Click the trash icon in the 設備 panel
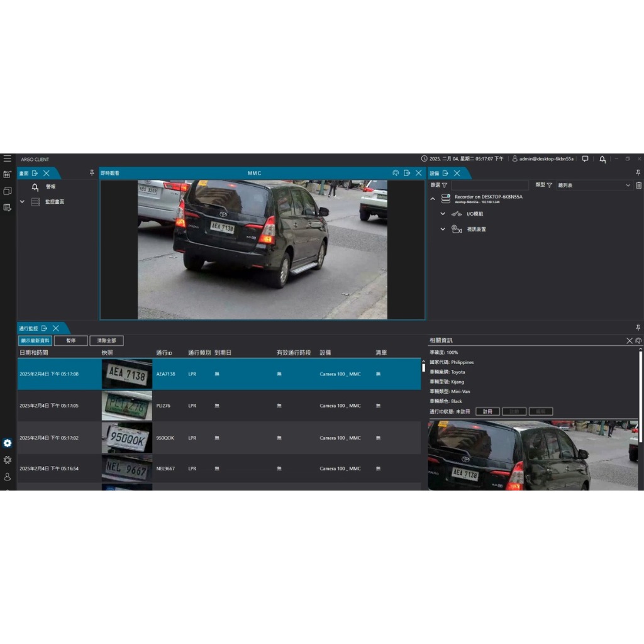Screen dimensions: 644x644 click(638, 186)
